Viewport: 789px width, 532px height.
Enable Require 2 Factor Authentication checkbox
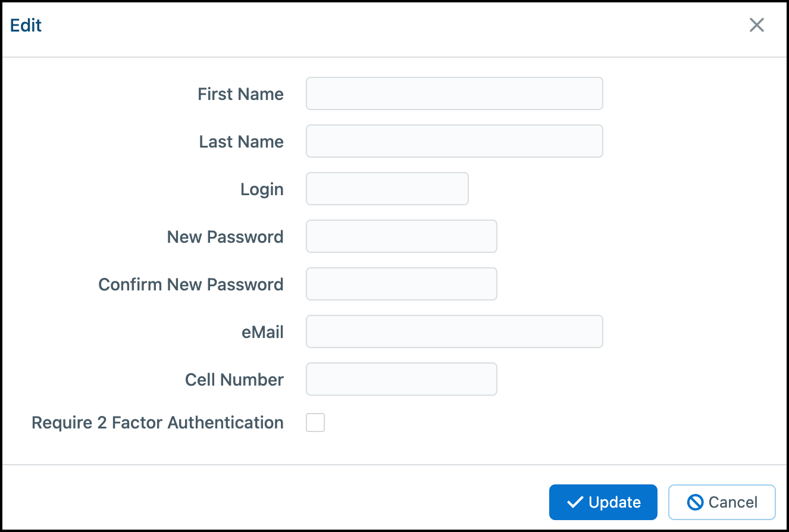[315, 423]
